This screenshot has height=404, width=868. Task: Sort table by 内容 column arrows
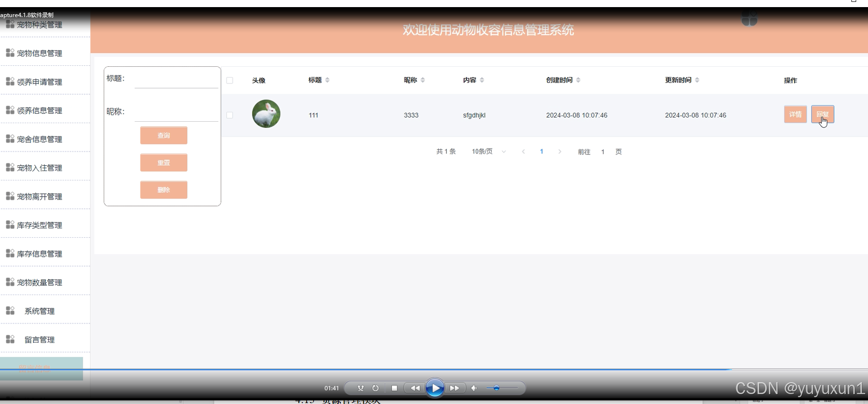click(x=482, y=80)
